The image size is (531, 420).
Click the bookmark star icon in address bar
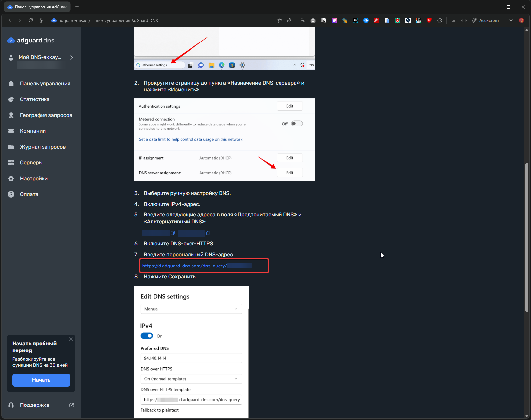pos(280,20)
